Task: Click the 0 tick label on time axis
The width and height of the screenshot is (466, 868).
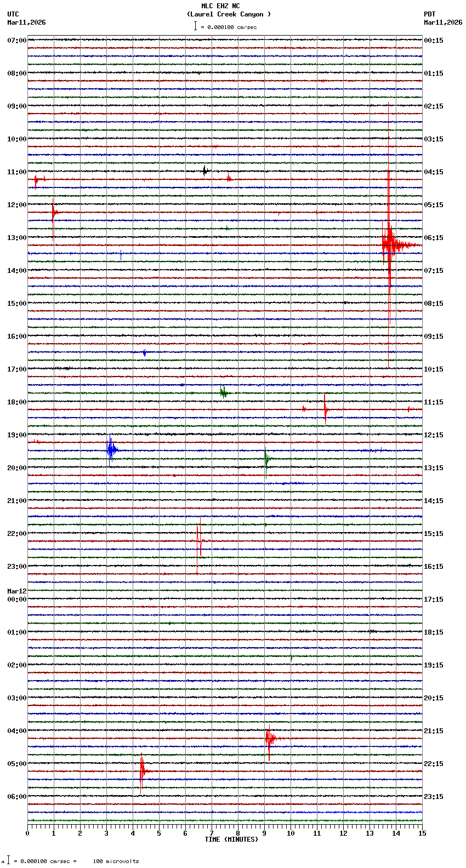Action: point(27,833)
